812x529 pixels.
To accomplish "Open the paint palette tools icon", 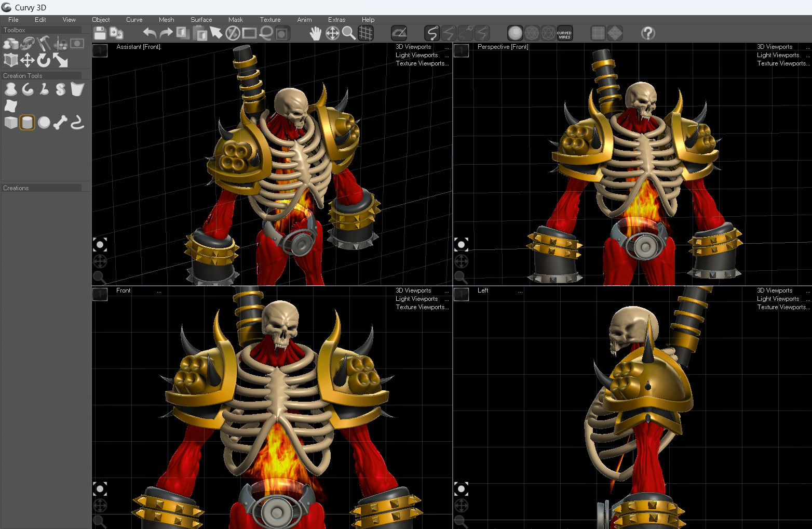I will coord(61,44).
